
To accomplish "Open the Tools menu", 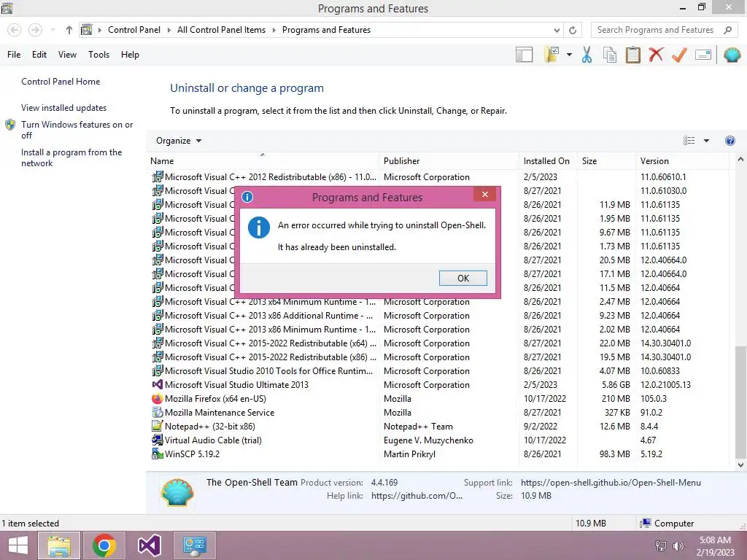I will pyautogui.click(x=98, y=55).
